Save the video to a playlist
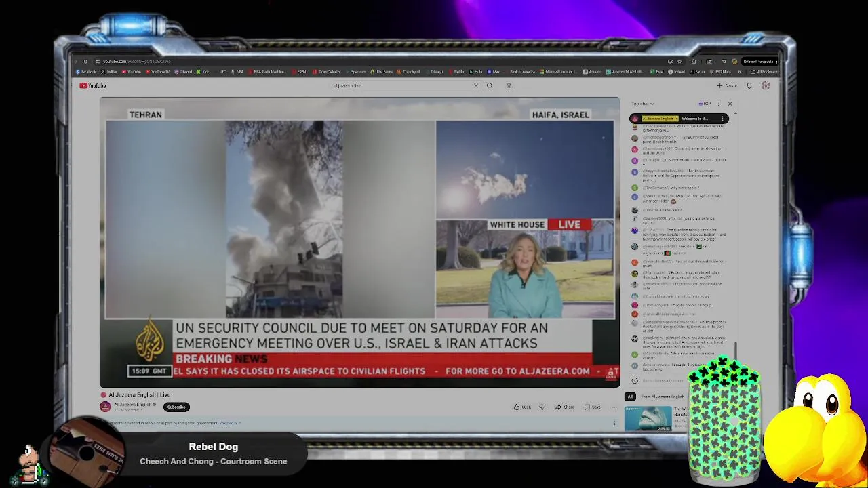Screen dimensions: 868x488 pyautogui.click(x=593, y=407)
